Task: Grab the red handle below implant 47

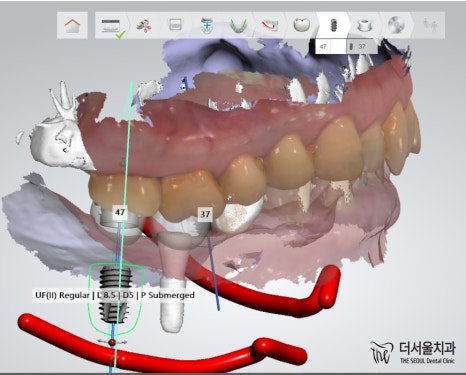Action: tap(112, 342)
